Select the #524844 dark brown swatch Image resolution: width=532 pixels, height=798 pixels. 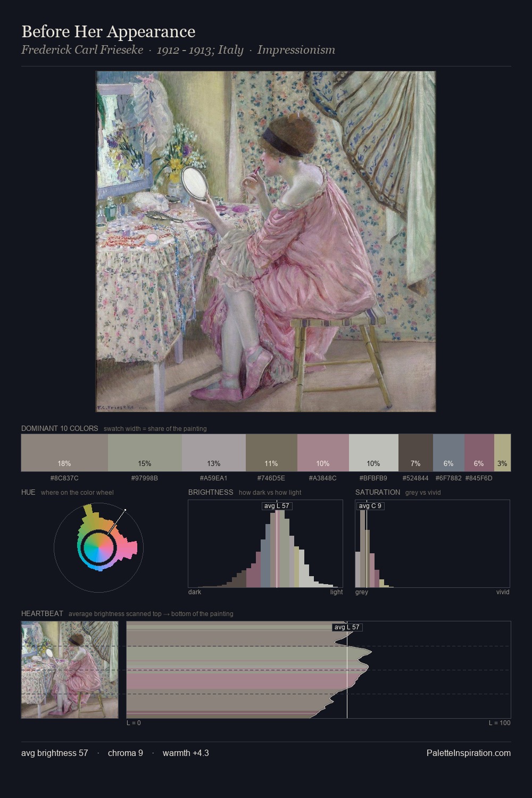[x=415, y=453]
